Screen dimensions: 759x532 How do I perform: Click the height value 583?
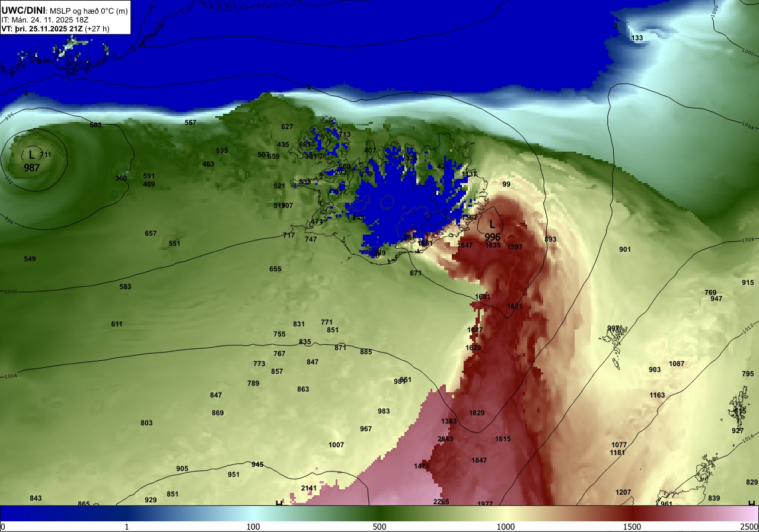click(x=125, y=287)
